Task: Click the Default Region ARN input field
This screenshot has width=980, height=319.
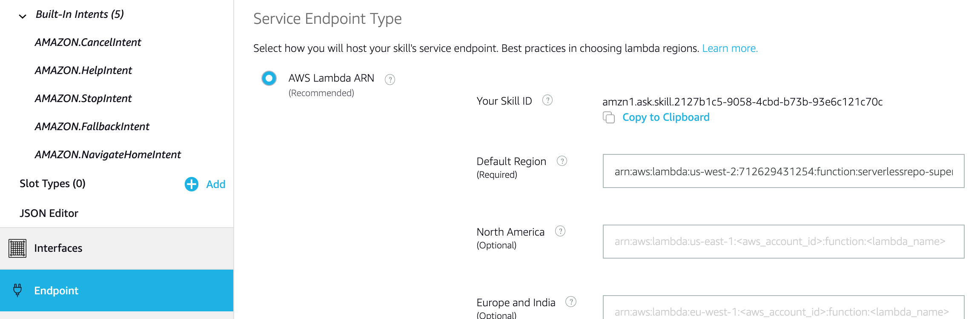Action: tap(783, 171)
